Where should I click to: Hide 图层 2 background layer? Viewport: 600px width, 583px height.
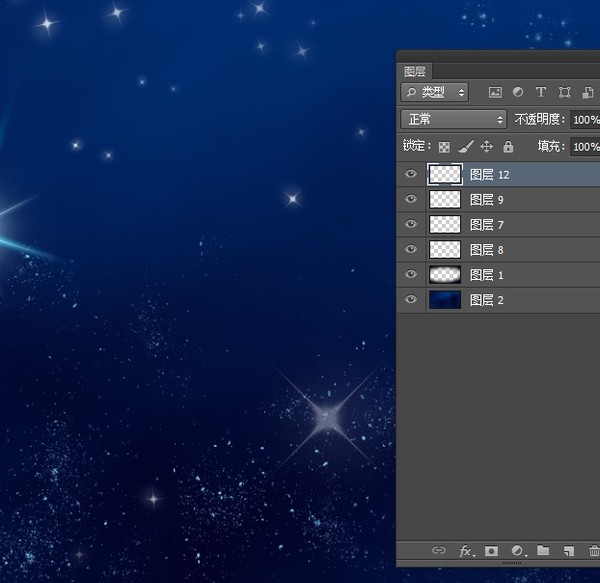(x=411, y=299)
